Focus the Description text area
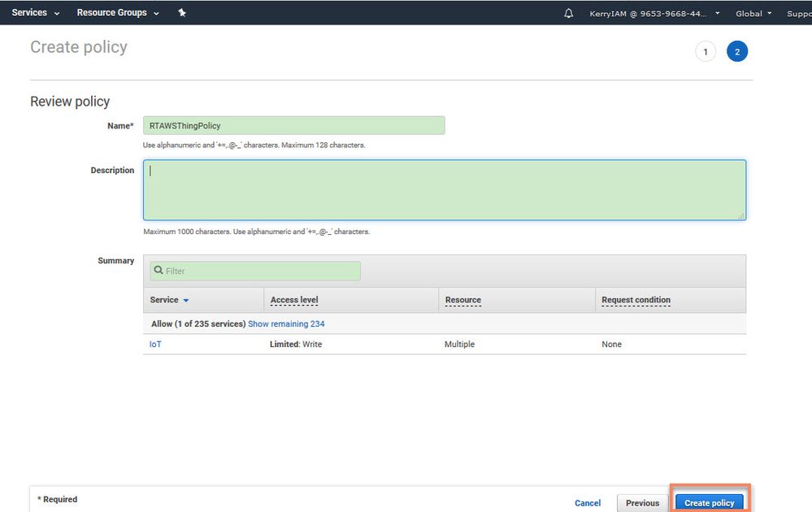This screenshot has width=812, height=512. coord(445,190)
